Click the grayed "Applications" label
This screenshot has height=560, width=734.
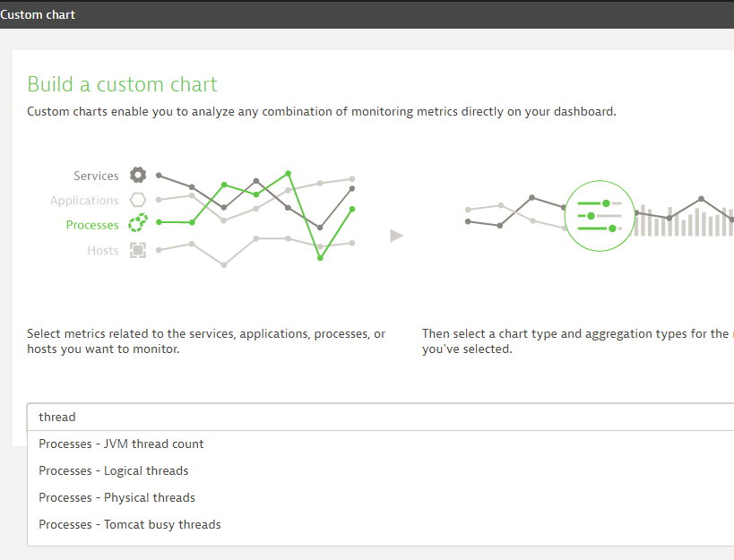pos(84,201)
